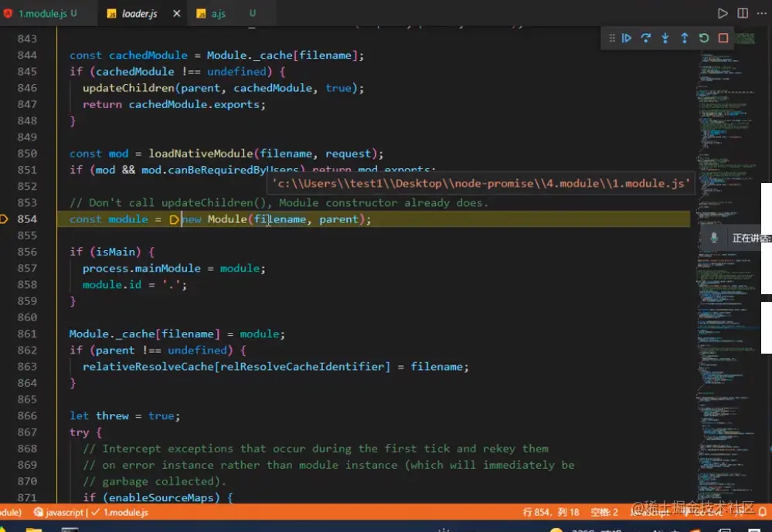
Task: Click 'isMain' condition on line 856
Action: pyautogui.click(x=115, y=252)
